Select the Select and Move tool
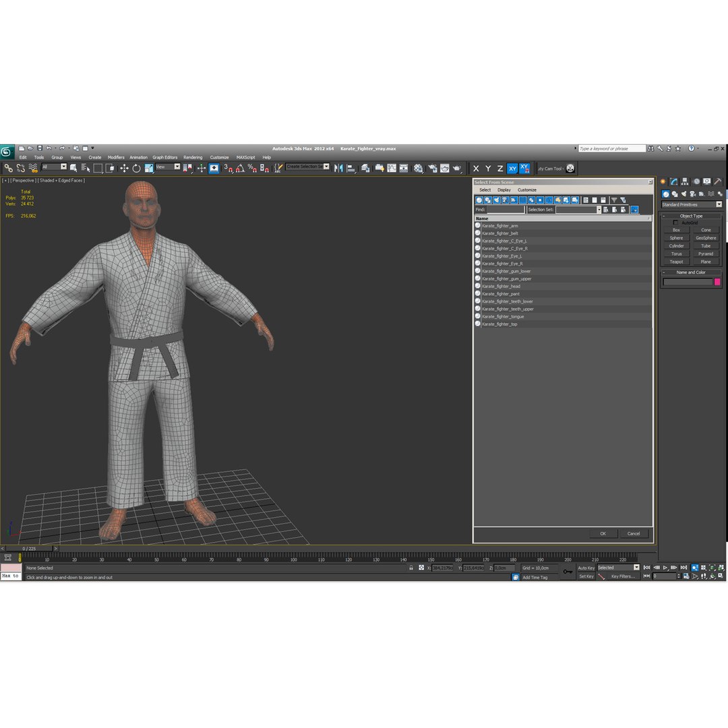Screen dimensions: 728x728 (124, 168)
